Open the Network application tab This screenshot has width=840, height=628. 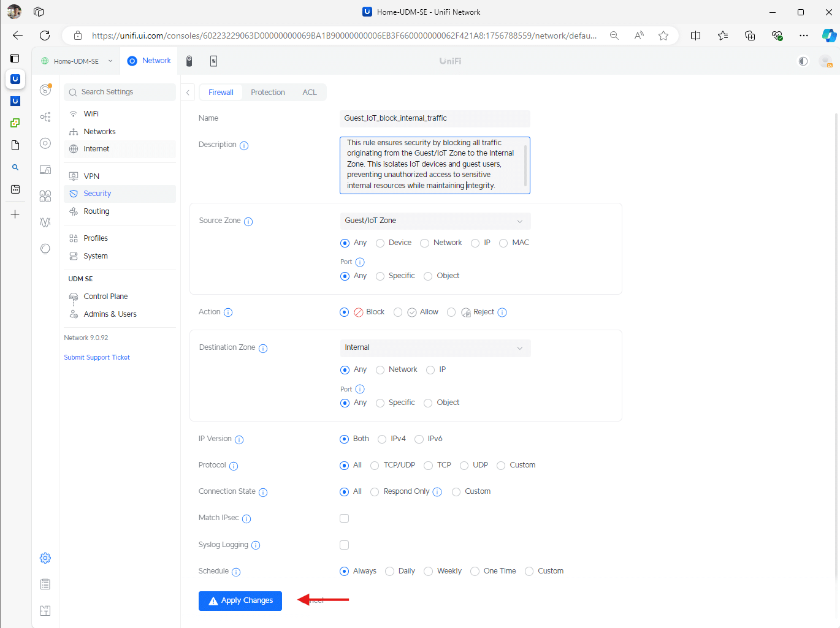point(149,61)
